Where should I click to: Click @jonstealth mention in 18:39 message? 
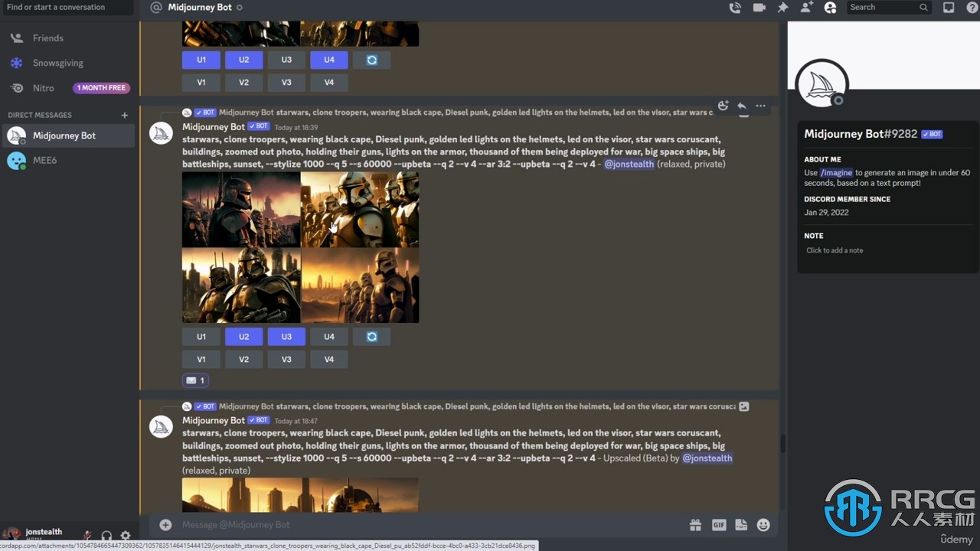tap(629, 164)
